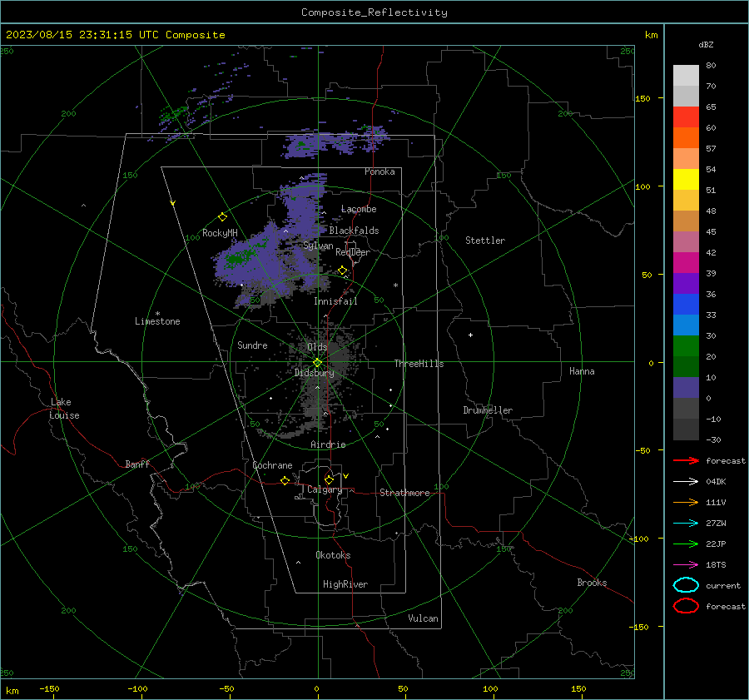Click the RockyMH label
Image resolution: width=749 pixels, height=700 pixels.
coord(220,233)
